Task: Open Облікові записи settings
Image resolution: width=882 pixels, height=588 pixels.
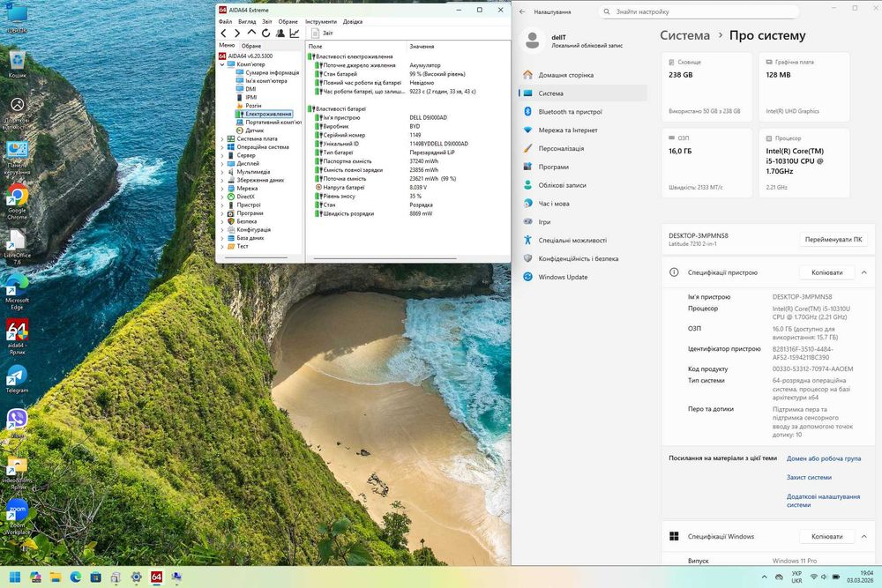Action: point(583,185)
